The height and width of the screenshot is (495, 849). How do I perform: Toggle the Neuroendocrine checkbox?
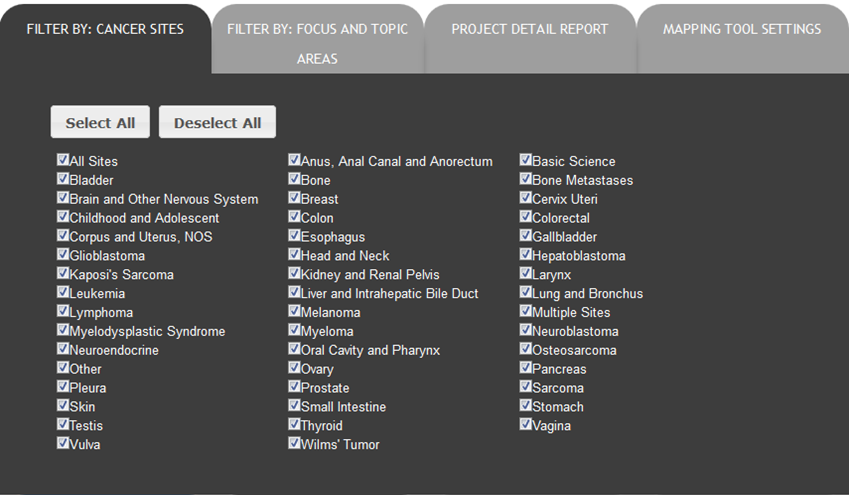63,349
